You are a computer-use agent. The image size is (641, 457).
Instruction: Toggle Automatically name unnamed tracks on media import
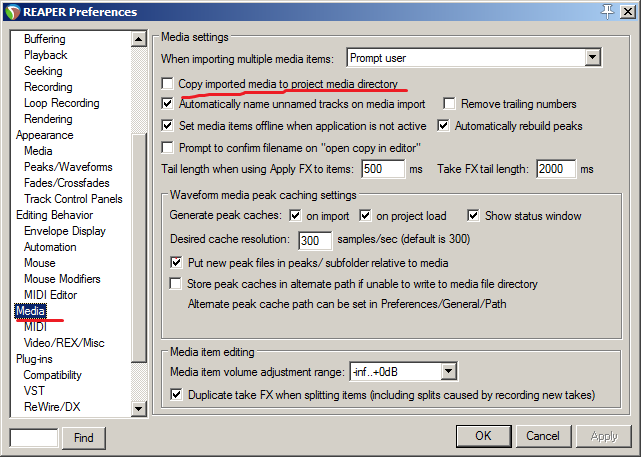pyautogui.click(x=167, y=104)
